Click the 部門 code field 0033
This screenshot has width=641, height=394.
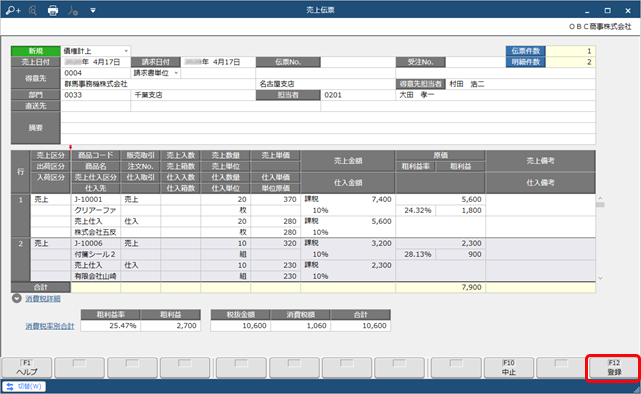click(96, 95)
